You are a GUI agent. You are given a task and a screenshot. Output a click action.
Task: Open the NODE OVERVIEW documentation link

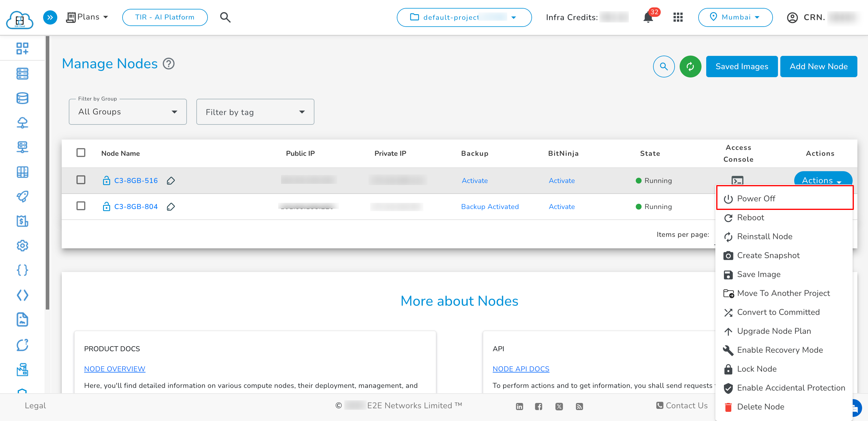[115, 369]
